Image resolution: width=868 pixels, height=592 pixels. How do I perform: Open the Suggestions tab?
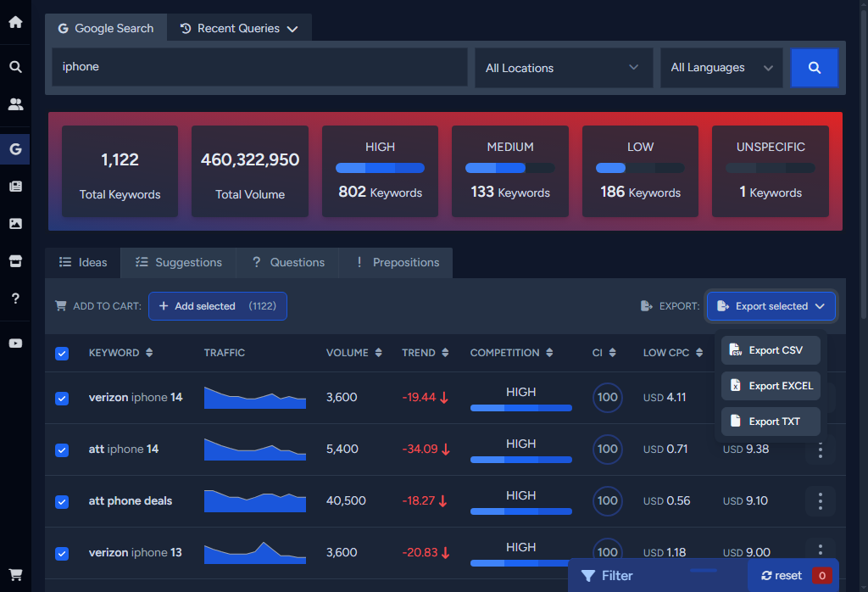(x=178, y=262)
